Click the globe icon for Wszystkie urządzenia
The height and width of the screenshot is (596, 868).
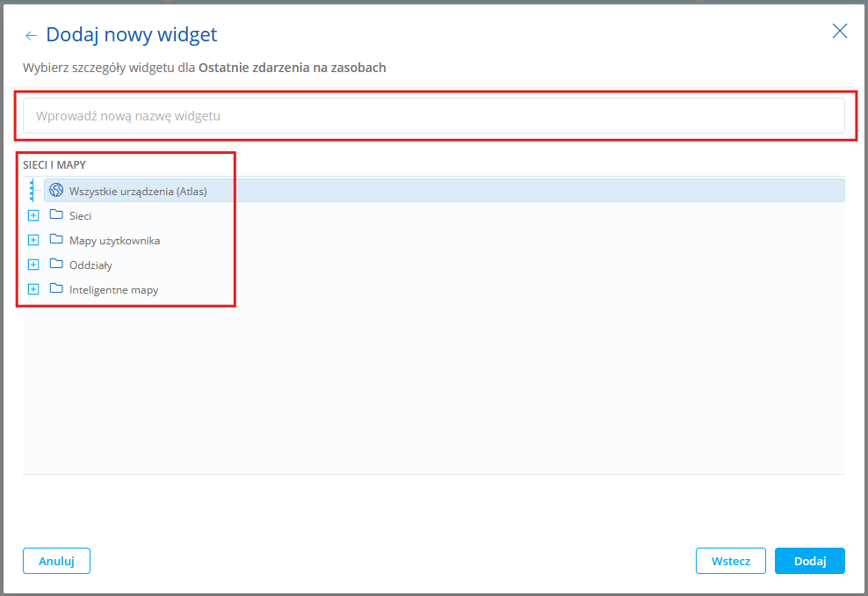(x=56, y=191)
